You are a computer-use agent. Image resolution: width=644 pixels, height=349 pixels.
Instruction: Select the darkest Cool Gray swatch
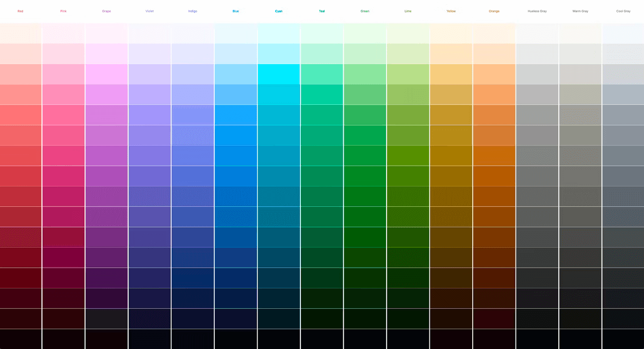623,339
